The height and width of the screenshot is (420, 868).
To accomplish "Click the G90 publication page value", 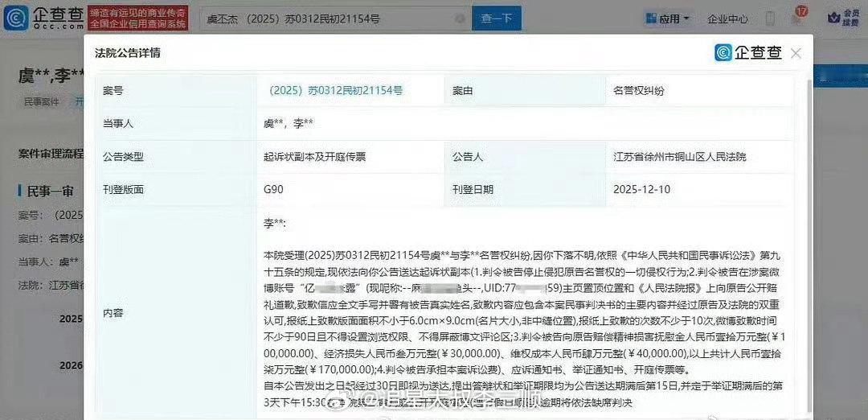I will 275,190.
